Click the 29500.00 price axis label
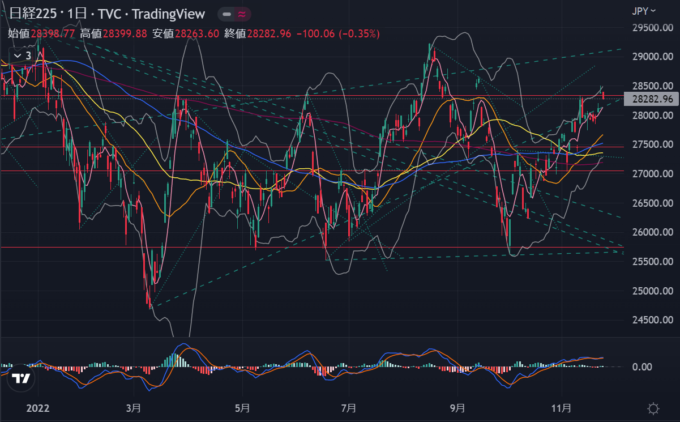 (650, 29)
